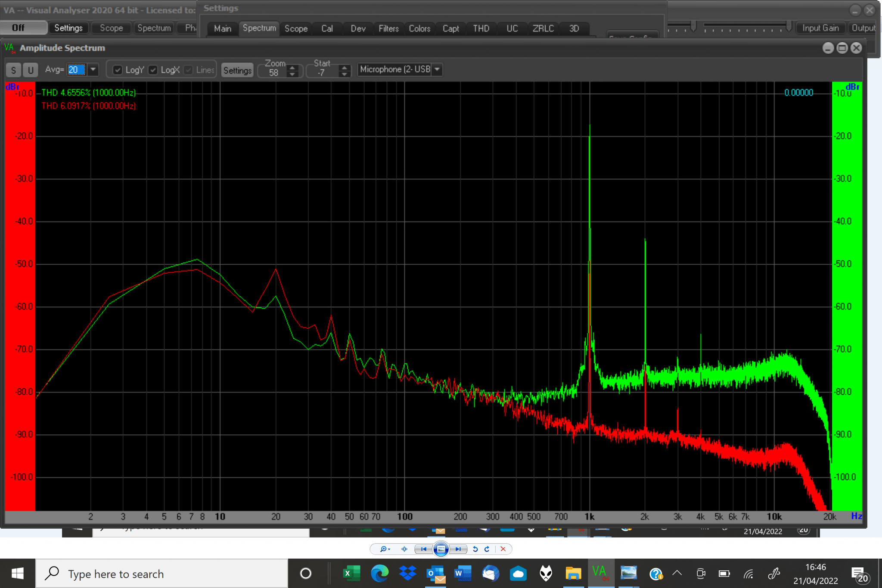The width and height of the screenshot is (882, 588).
Task: Adjust the left gain slider thumb
Action: [693, 26]
